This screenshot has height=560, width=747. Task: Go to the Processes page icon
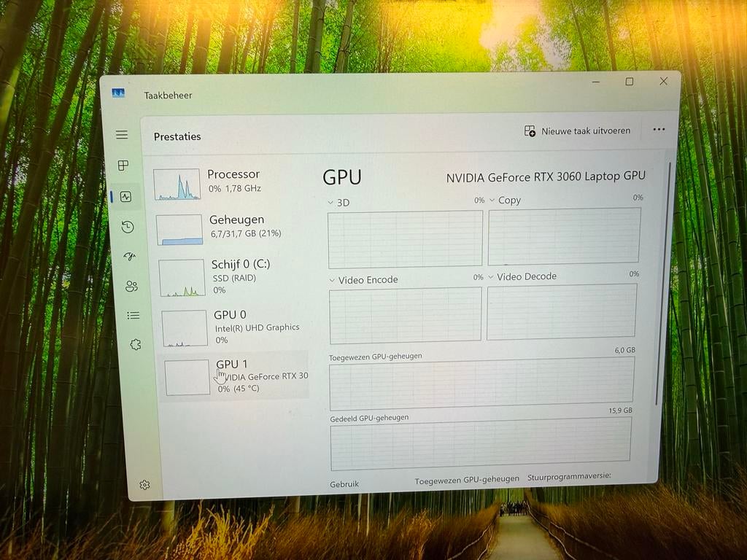(x=123, y=166)
